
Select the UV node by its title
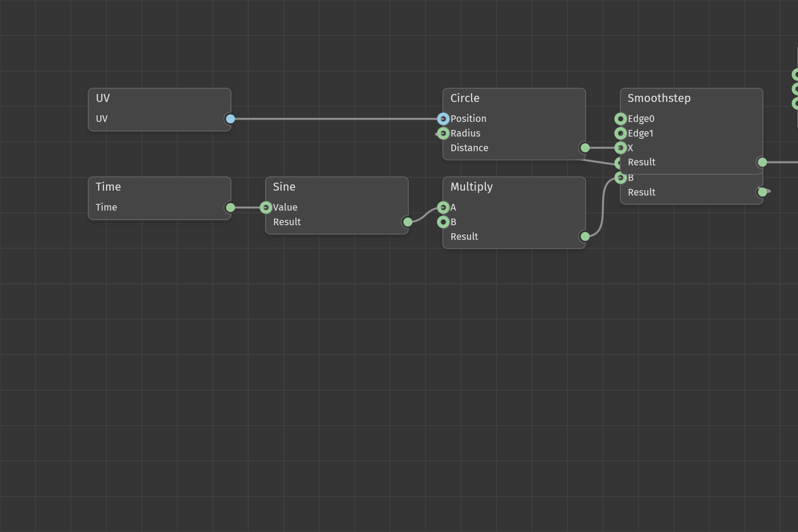pos(103,98)
